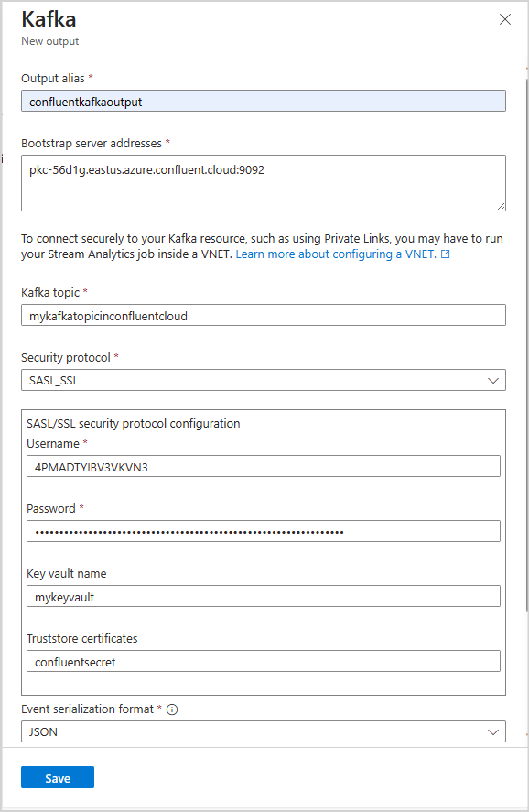Open the Security protocol SASL_SSL dropdown
The height and width of the screenshot is (812, 529).
(x=263, y=380)
